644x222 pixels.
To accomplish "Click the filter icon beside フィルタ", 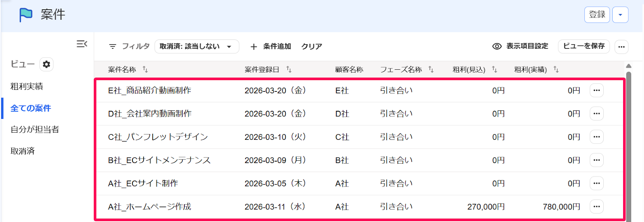I will pos(113,47).
